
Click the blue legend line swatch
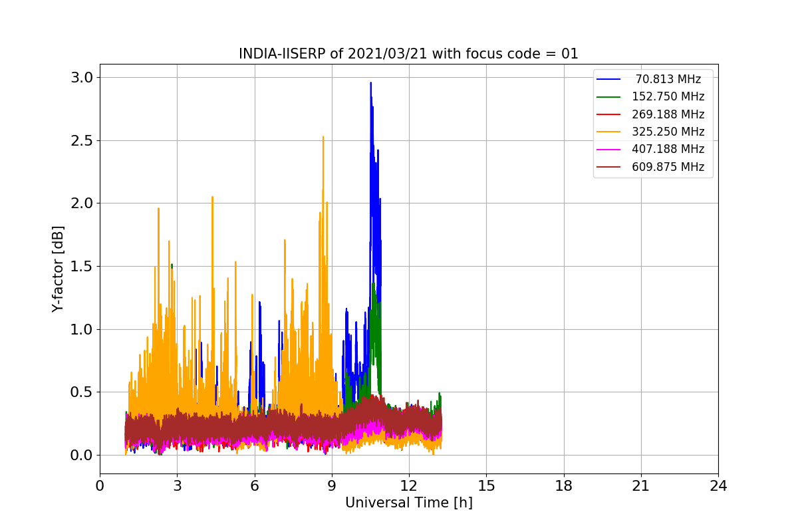[x=608, y=79]
